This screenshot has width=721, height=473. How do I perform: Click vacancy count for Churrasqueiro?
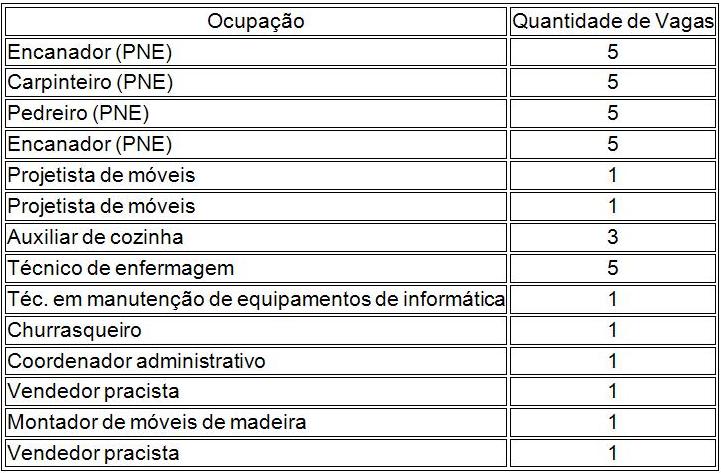point(612,330)
